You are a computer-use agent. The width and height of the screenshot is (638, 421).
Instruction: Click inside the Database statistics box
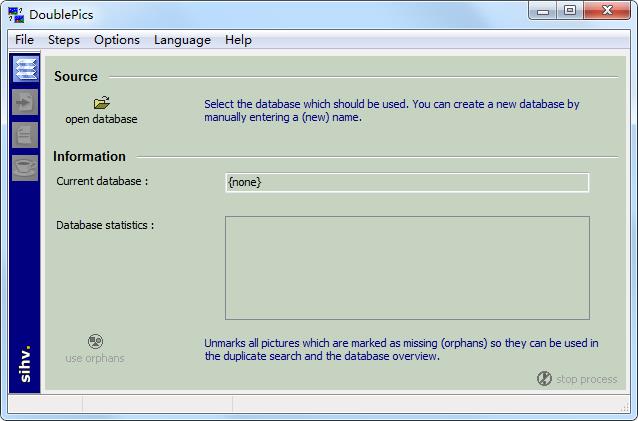(x=407, y=267)
